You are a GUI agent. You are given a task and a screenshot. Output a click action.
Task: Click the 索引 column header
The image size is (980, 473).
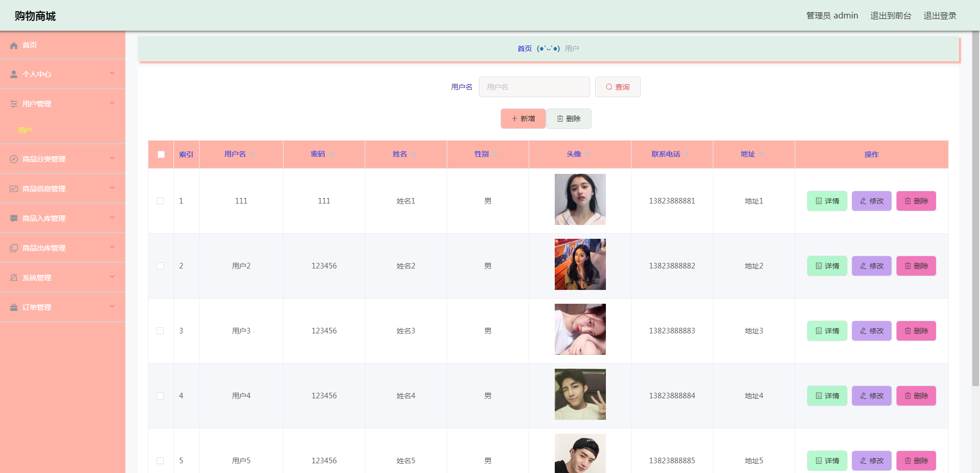pos(186,155)
